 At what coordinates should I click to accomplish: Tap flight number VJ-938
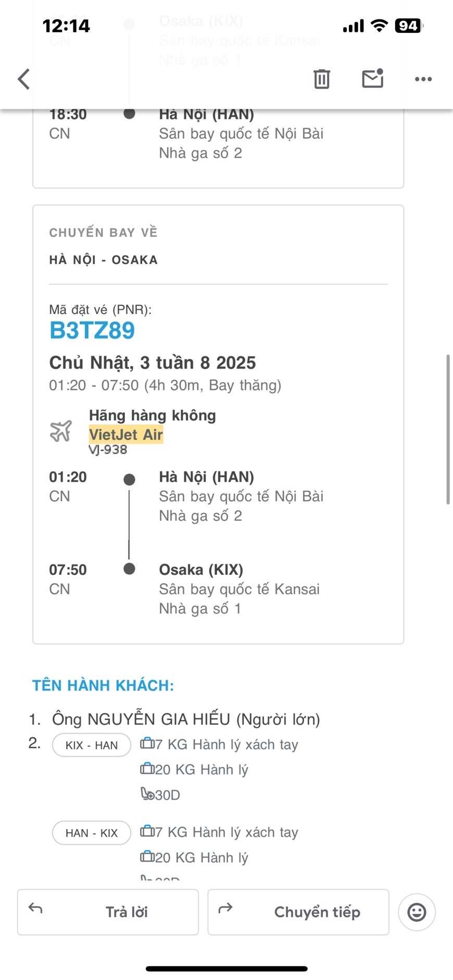pos(108,449)
